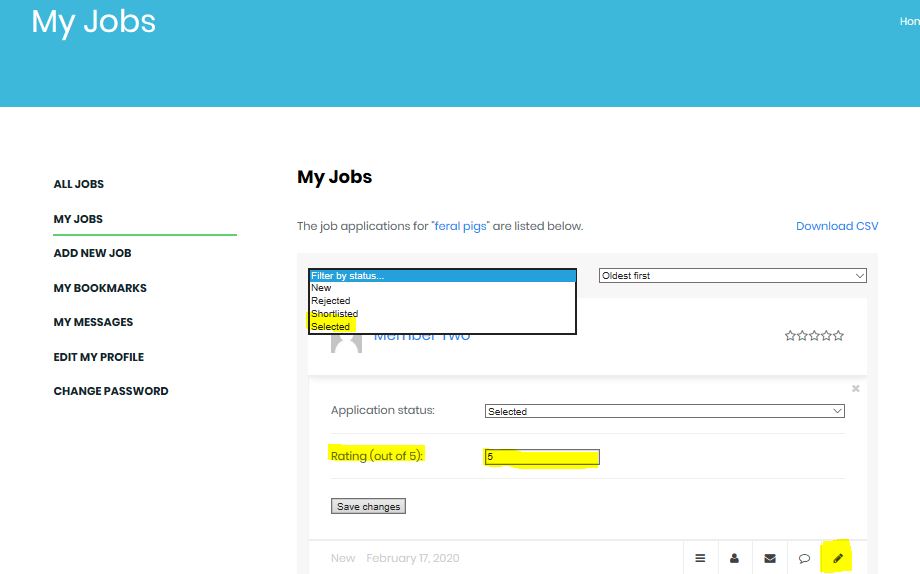The width and height of the screenshot is (920, 574).
Task: Click the speech bubble notes icon
Action: (804, 558)
